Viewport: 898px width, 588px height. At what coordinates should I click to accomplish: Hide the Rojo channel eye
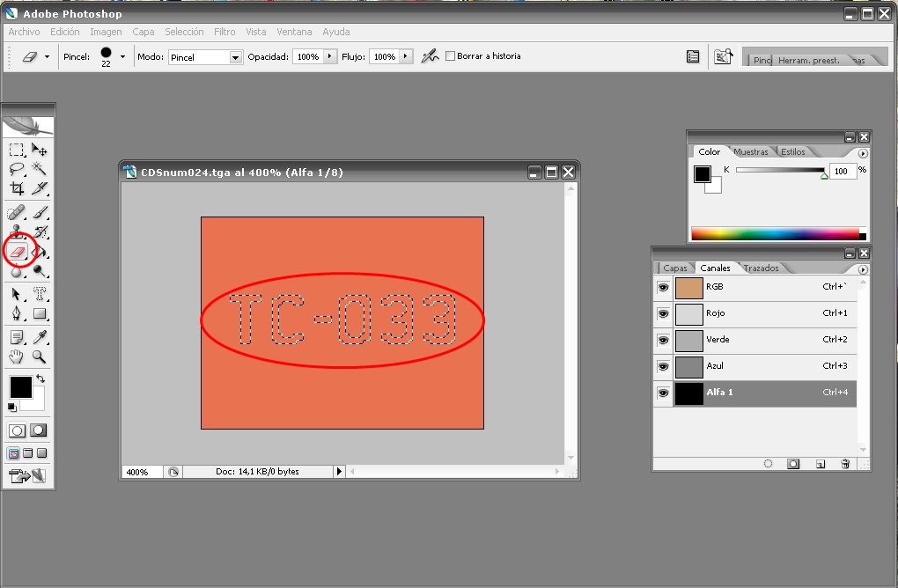click(x=663, y=313)
